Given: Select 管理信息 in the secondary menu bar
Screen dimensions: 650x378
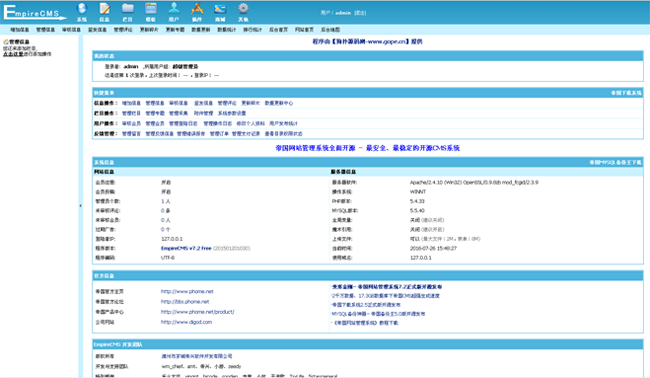Looking at the screenshot, I should point(45,30).
